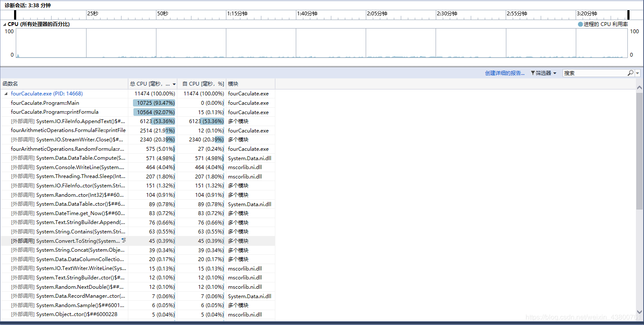Image resolution: width=644 pixels, height=325 pixels.
Task: Select the fourCaculate.exe (PID: 14668) row
Action: click(137, 94)
